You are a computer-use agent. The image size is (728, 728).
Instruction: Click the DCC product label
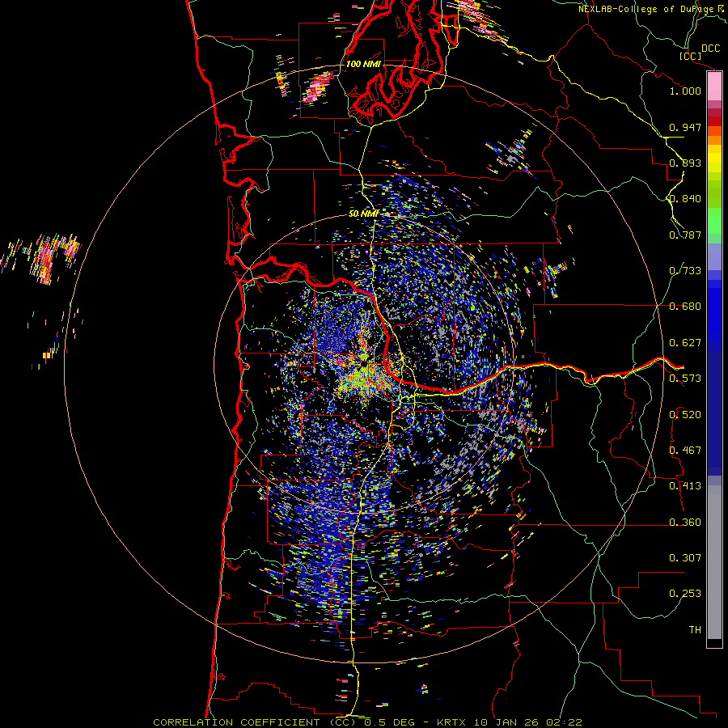[x=710, y=49]
